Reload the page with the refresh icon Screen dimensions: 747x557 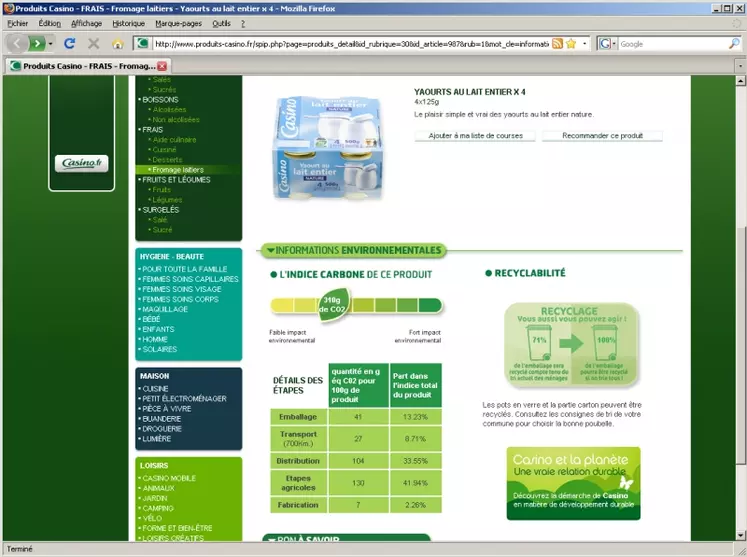point(70,44)
